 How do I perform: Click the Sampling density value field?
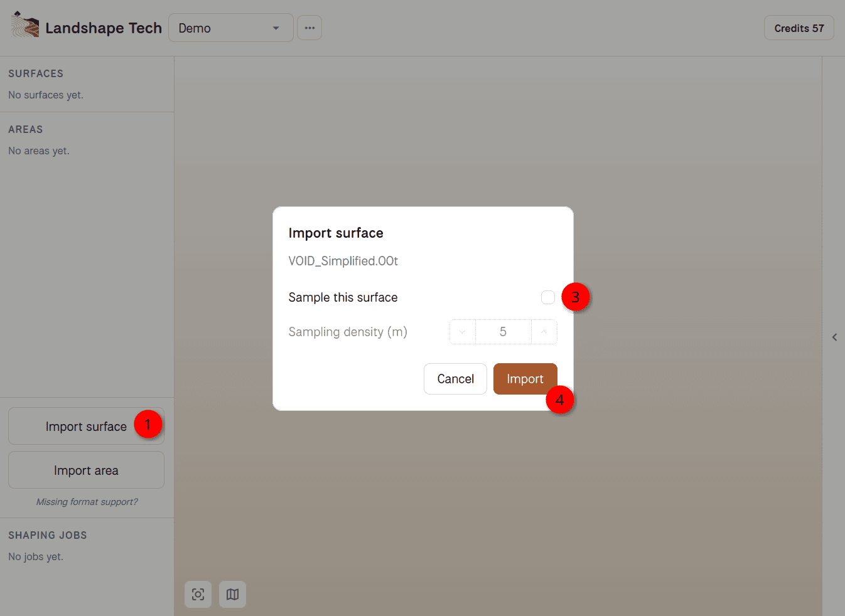503,332
